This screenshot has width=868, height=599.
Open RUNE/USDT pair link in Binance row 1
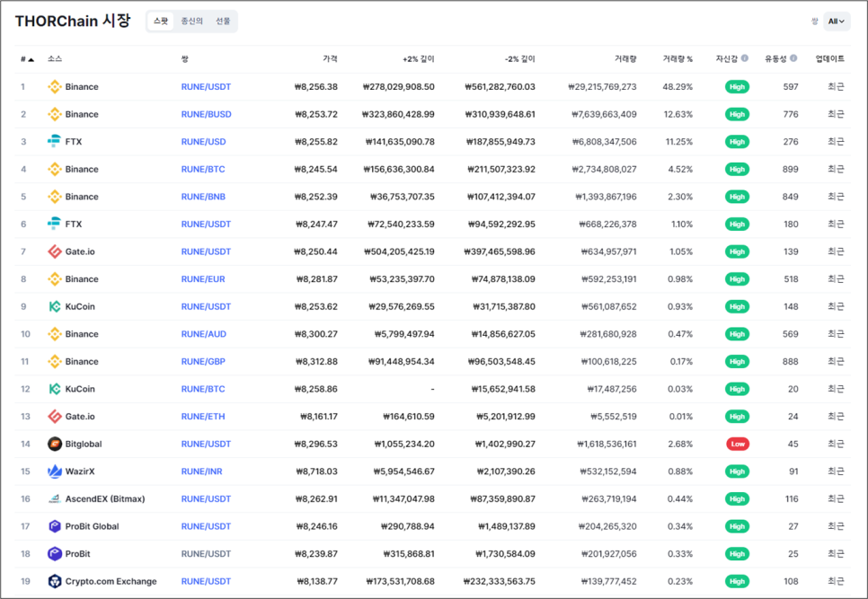click(206, 87)
